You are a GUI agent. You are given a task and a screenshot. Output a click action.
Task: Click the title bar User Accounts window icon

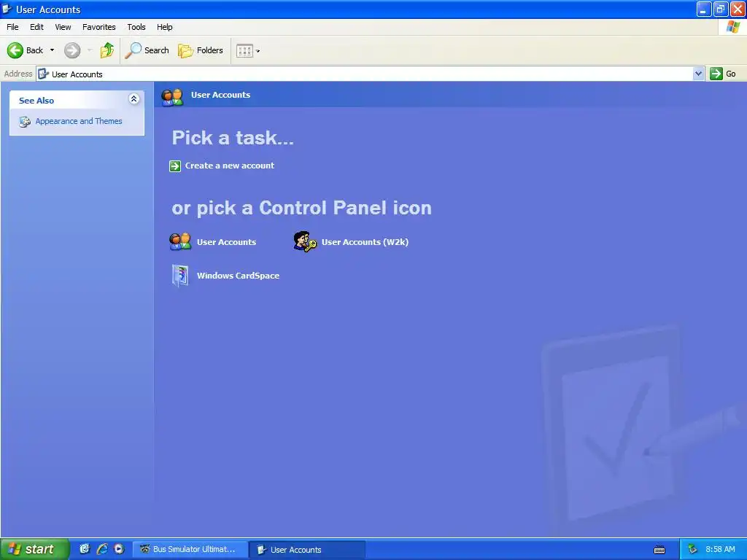(7, 9)
